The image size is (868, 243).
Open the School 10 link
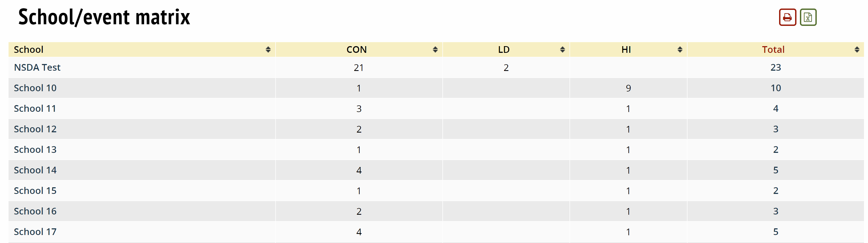[x=35, y=88]
